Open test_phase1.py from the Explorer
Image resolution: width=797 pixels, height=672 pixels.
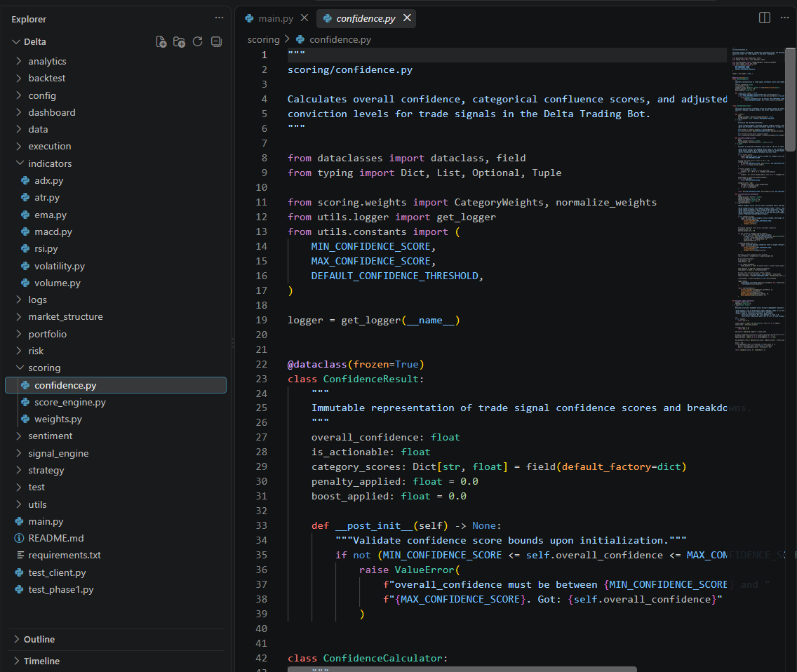click(61, 590)
